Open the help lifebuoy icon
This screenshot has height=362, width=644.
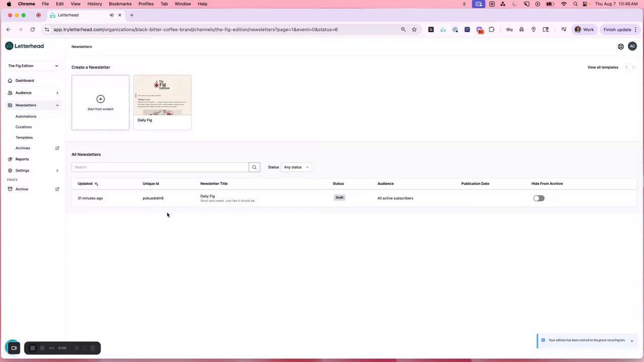[x=621, y=47]
